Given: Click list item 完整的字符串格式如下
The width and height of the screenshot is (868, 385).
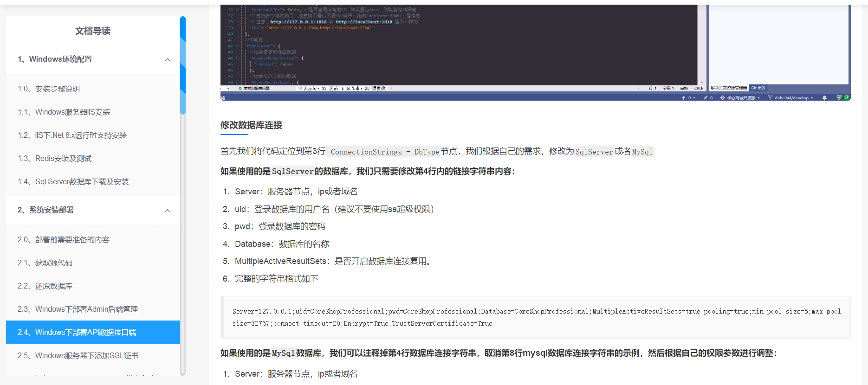Looking at the screenshot, I should coord(277,279).
